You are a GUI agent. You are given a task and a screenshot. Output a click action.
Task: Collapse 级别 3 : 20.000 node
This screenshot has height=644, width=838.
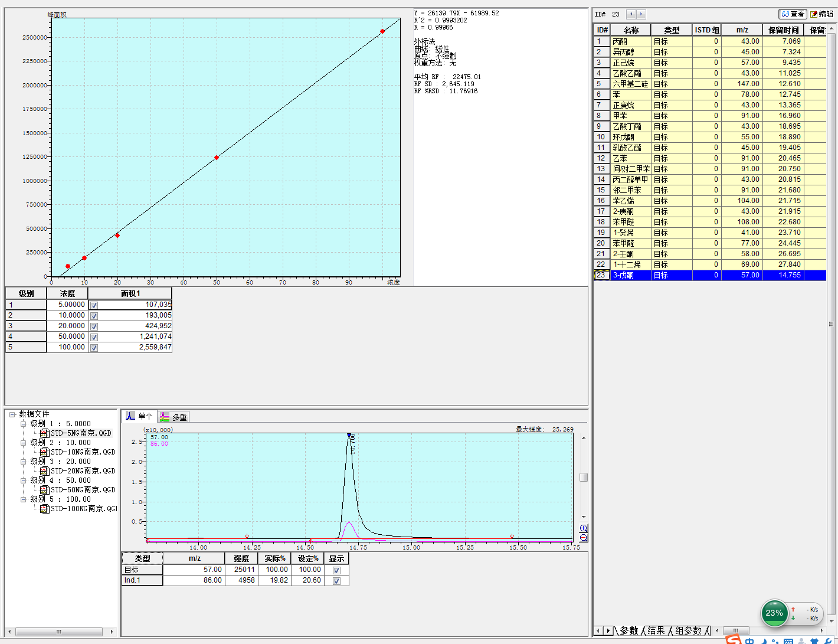tap(24, 462)
